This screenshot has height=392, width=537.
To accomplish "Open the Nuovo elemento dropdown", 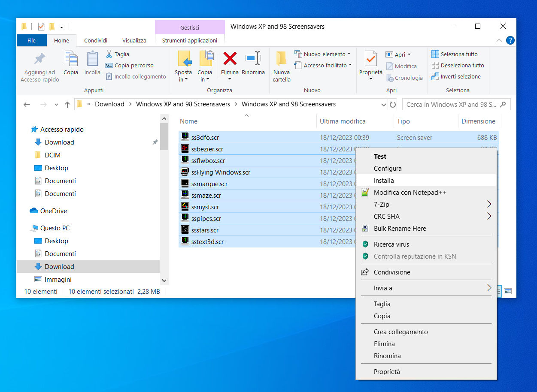I will (x=323, y=54).
